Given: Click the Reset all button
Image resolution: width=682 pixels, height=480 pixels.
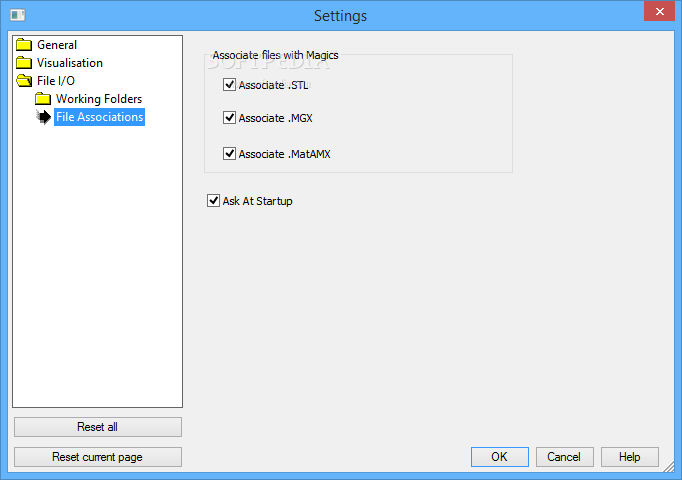Looking at the screenshot, I should (98, 427).
